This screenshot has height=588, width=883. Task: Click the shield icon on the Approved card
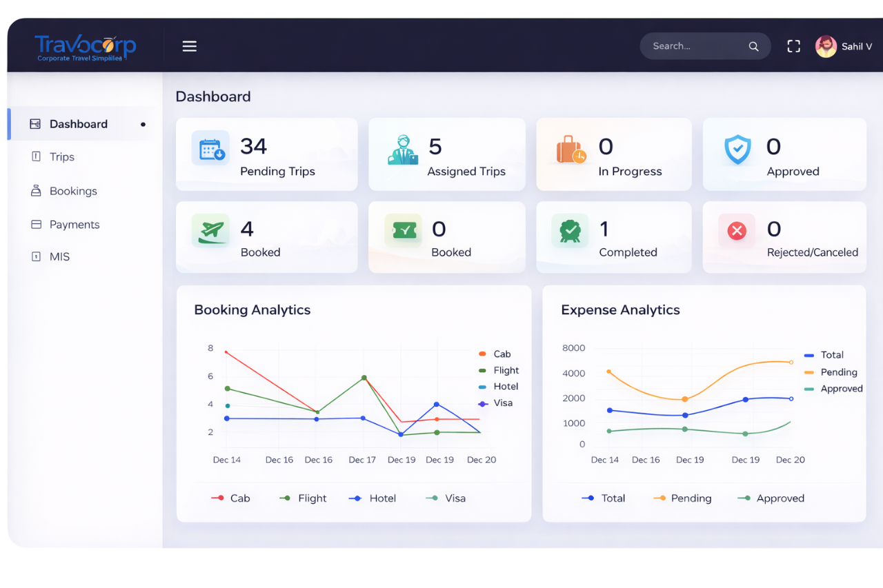pos(737,148)
